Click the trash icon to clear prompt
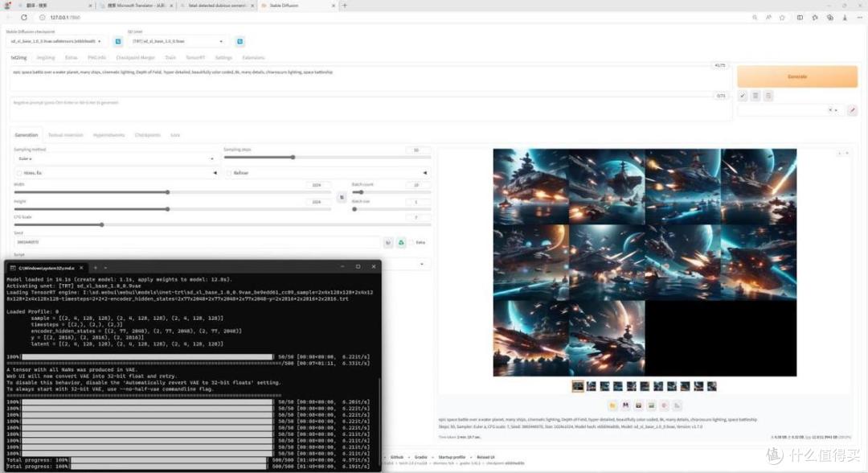 click(x=755, y=96)
